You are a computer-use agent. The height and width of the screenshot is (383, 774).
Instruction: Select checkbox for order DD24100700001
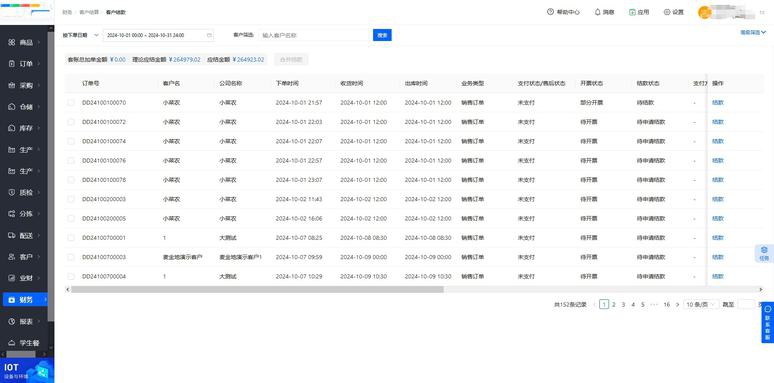tap(71, 237)
